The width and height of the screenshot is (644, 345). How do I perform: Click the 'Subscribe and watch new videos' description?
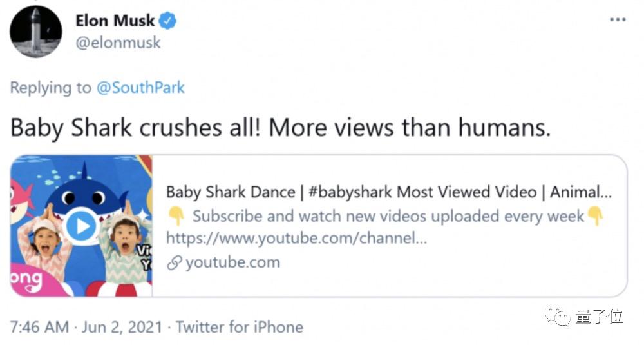point(388,215)
